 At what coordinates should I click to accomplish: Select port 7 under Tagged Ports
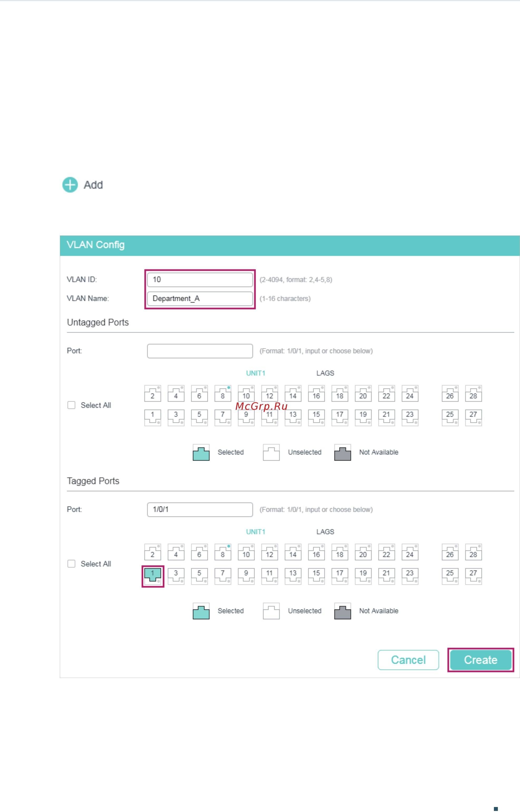click(x=223, y=576)
